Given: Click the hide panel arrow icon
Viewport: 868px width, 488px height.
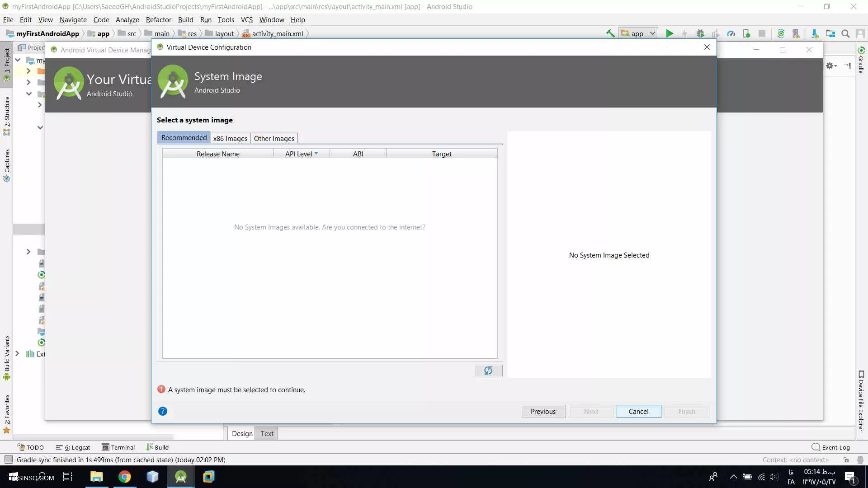Looking at the screenshot, I should [847, 66].
